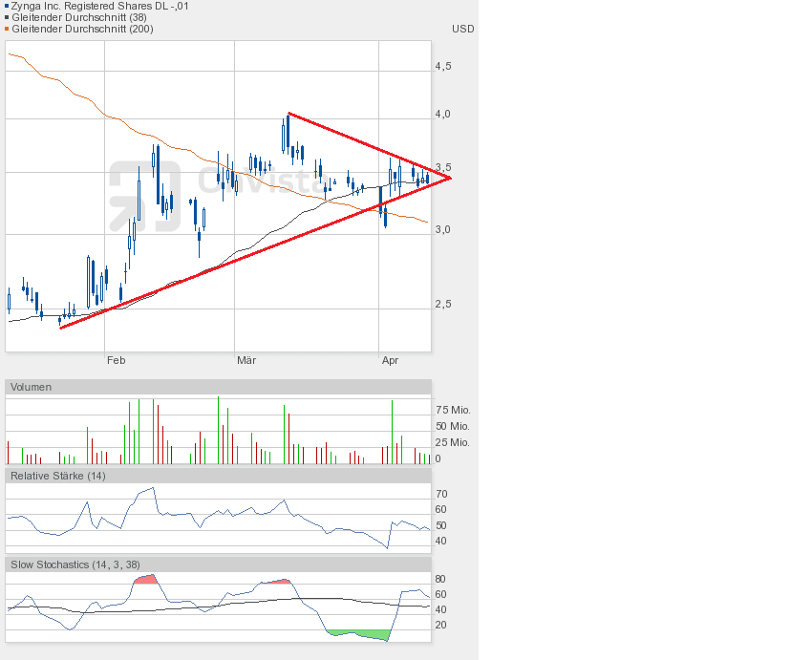This screenshot has width=812, height=660.
Task: Click the Relative Stärke (14) panel header
Action: click(58, 475)
